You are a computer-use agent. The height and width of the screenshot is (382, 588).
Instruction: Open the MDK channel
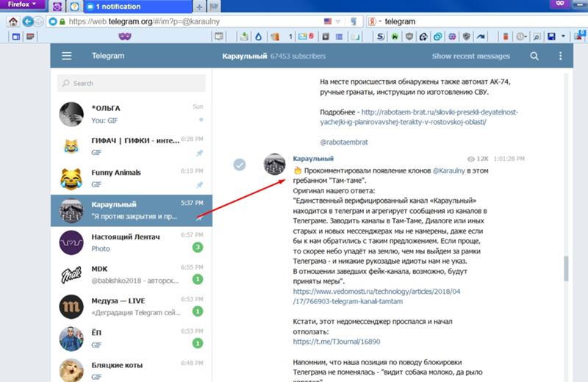pyautogui.click(x=132, y=275)
